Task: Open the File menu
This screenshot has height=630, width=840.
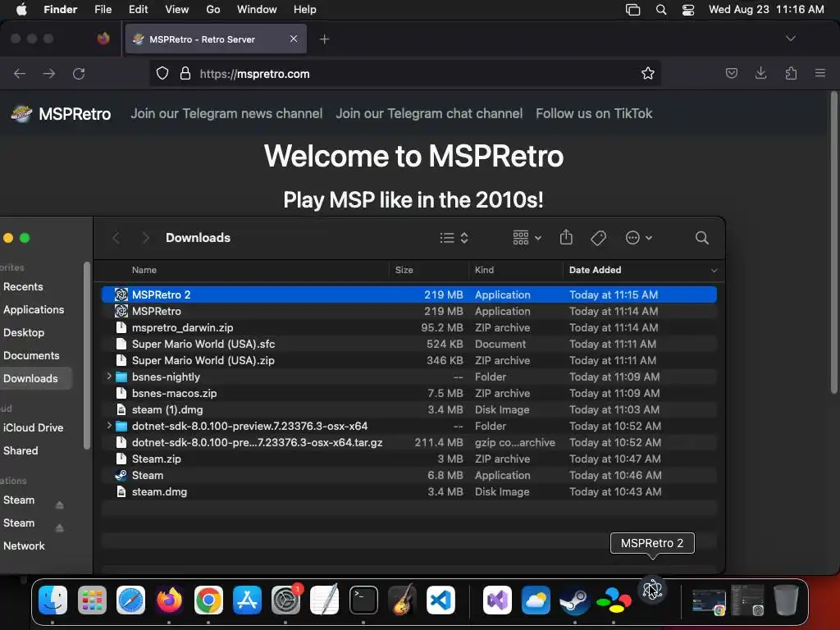Action: click(103, 10)
